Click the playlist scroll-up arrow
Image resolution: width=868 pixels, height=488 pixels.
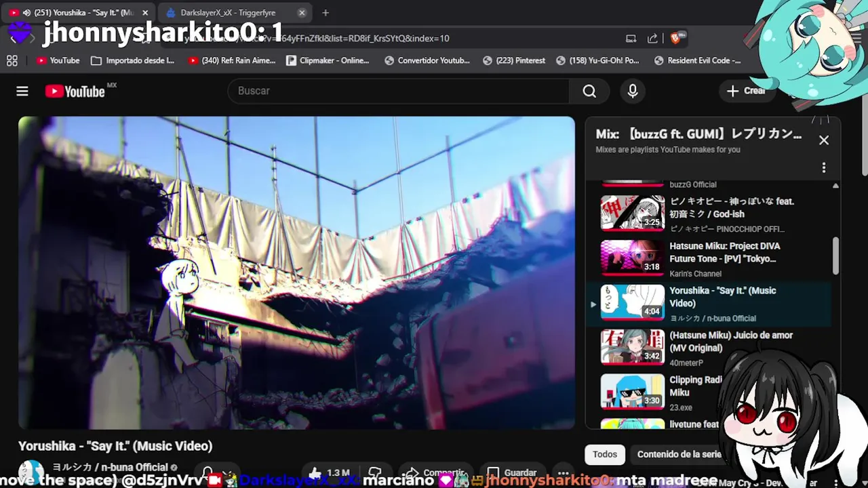click(835, 186)
